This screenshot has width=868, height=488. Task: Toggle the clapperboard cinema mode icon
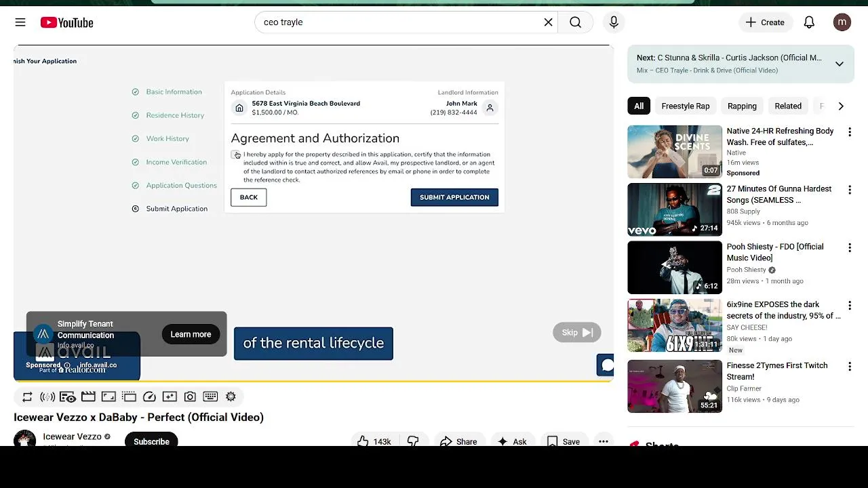click(x=88, y=396)
